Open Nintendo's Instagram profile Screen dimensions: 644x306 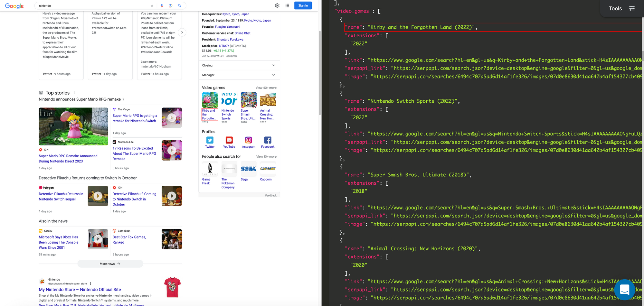point(249,142)
